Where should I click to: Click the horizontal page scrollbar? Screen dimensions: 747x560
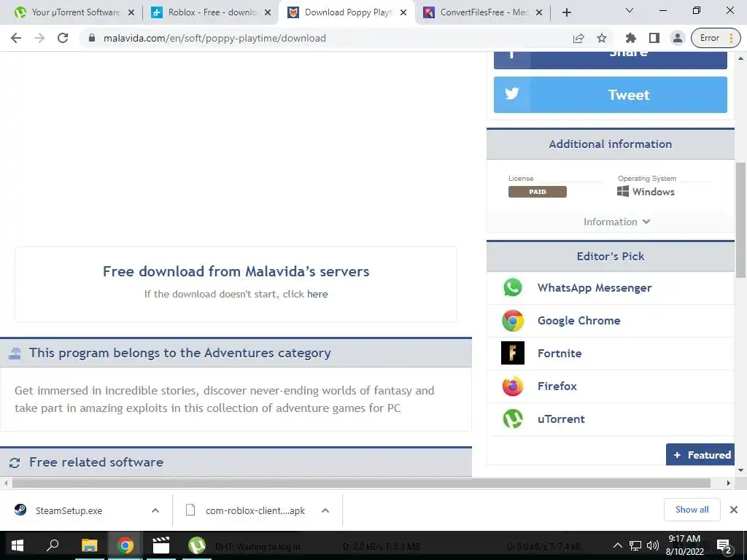tap(361, 483)
